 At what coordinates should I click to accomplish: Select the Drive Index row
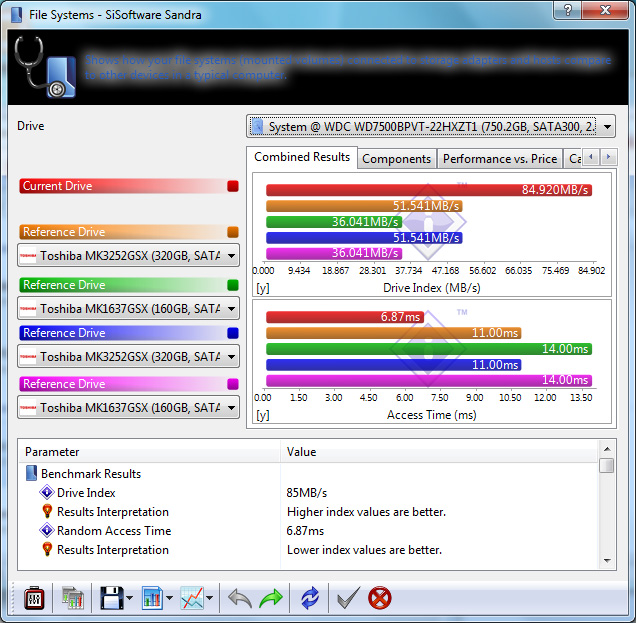point(309,493)
